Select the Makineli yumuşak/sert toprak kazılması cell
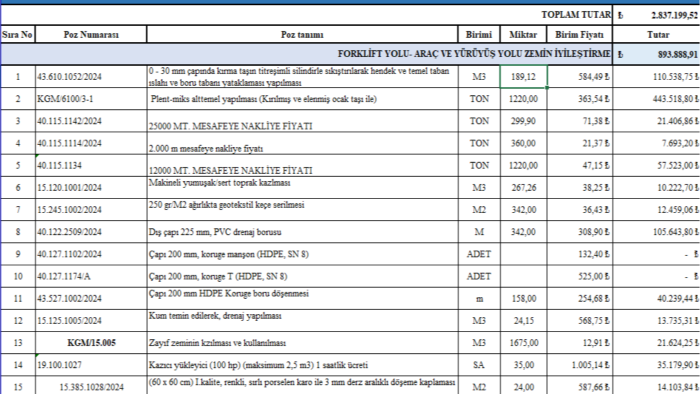The width and height of the screenshot is (700, 394). tap(302, 188)
